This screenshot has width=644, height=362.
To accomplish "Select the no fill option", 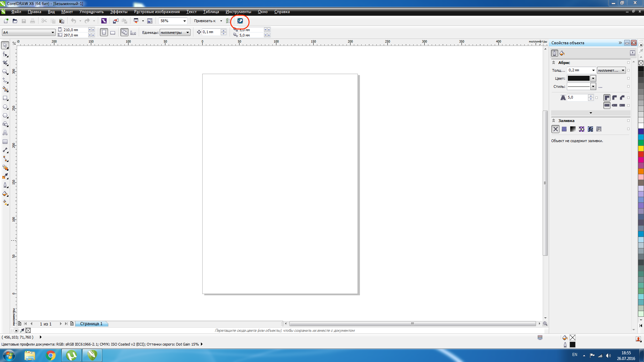I will [x=555, y=129].
